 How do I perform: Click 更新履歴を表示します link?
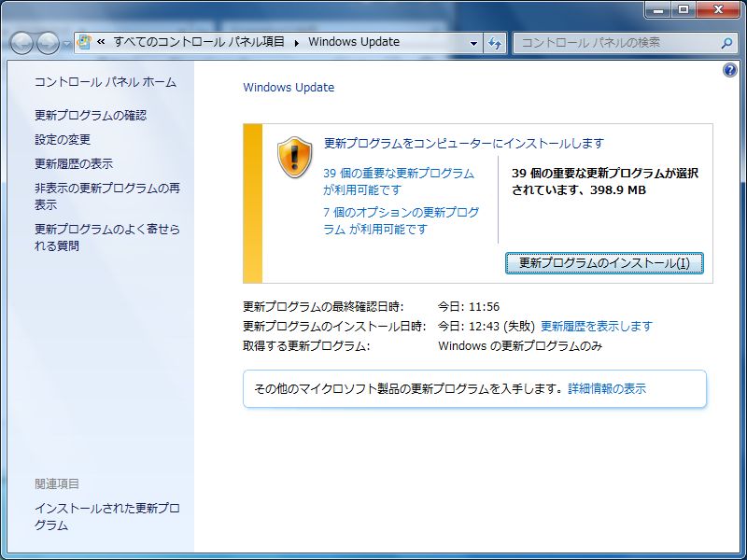(x=597, y=326)
